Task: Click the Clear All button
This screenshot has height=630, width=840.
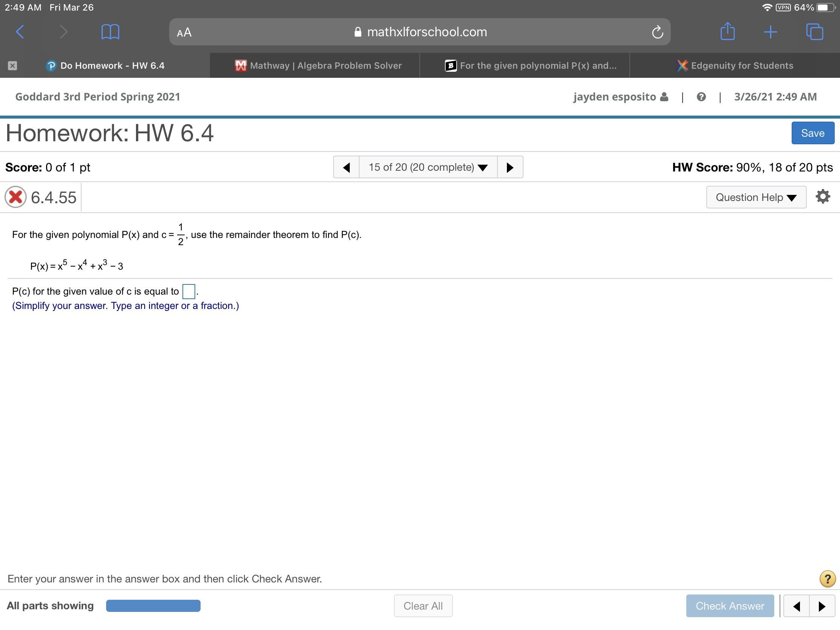Action: point(423,606)
